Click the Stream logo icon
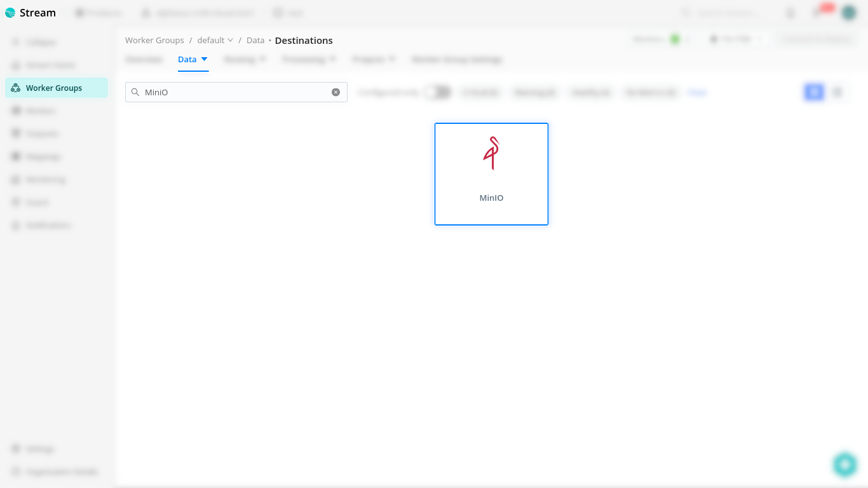This screenshot has height=488, width=868. click(x=10, y=13)
